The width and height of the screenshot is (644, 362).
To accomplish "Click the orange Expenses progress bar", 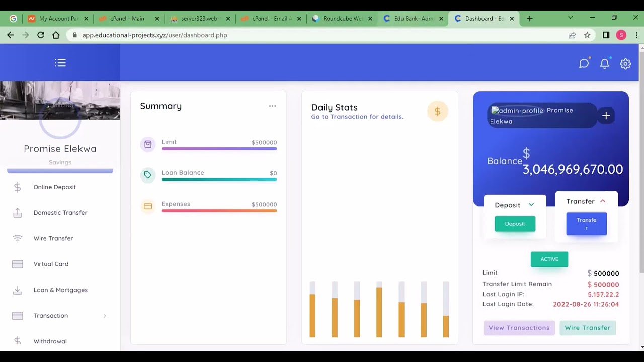I will [219, 210].
